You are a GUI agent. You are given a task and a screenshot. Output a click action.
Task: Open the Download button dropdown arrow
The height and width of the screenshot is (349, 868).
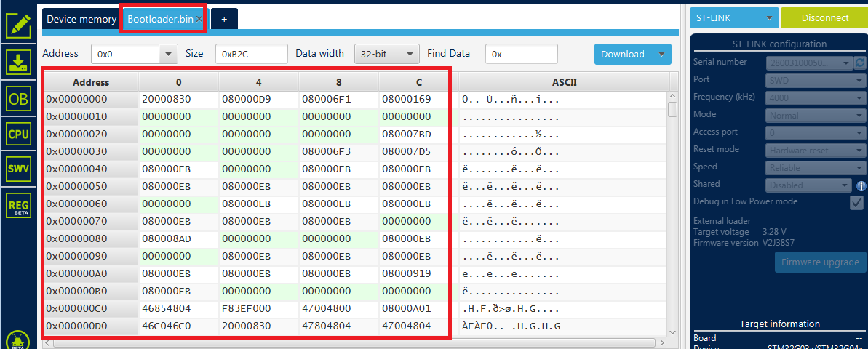tap(661, 55)
